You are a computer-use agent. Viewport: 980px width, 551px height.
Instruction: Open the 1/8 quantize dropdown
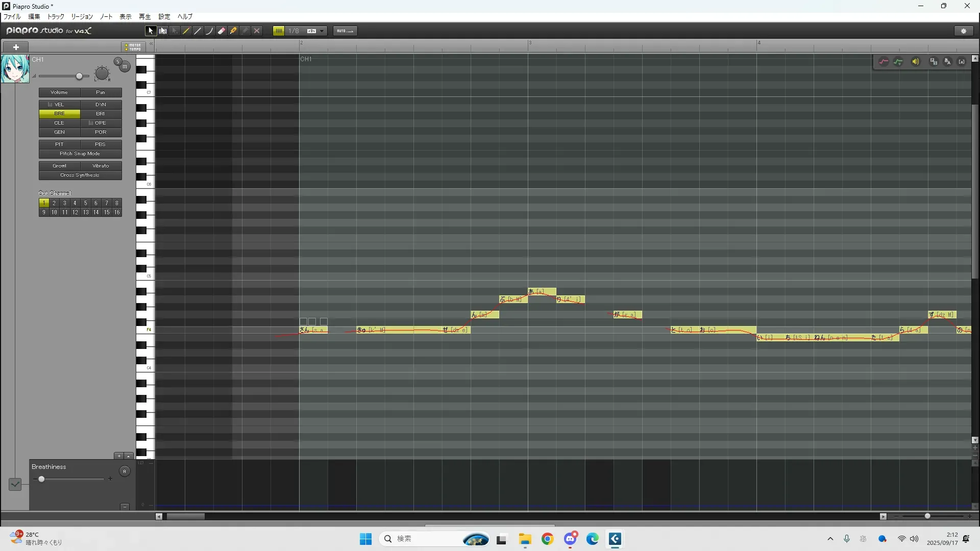point(322,31)
